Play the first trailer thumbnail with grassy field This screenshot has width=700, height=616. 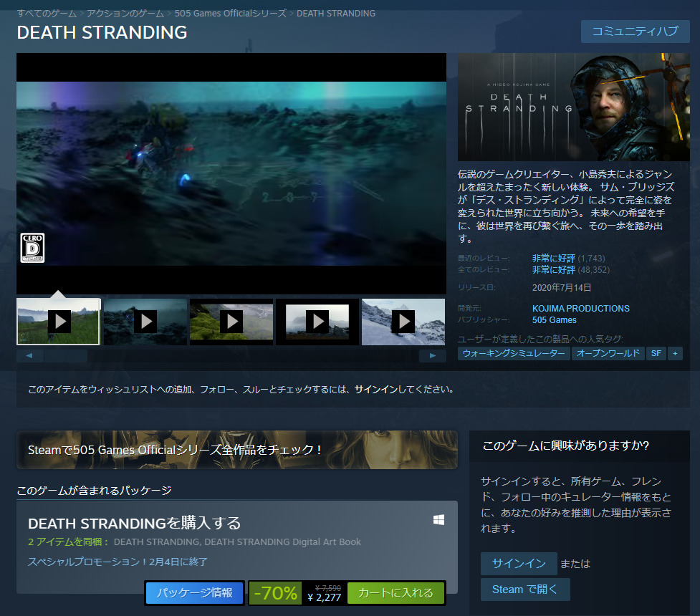59,322
